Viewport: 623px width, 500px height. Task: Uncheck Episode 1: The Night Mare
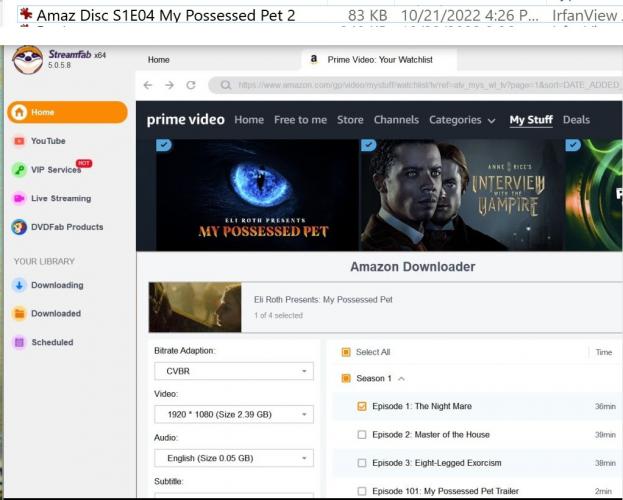tap(362, 406)
